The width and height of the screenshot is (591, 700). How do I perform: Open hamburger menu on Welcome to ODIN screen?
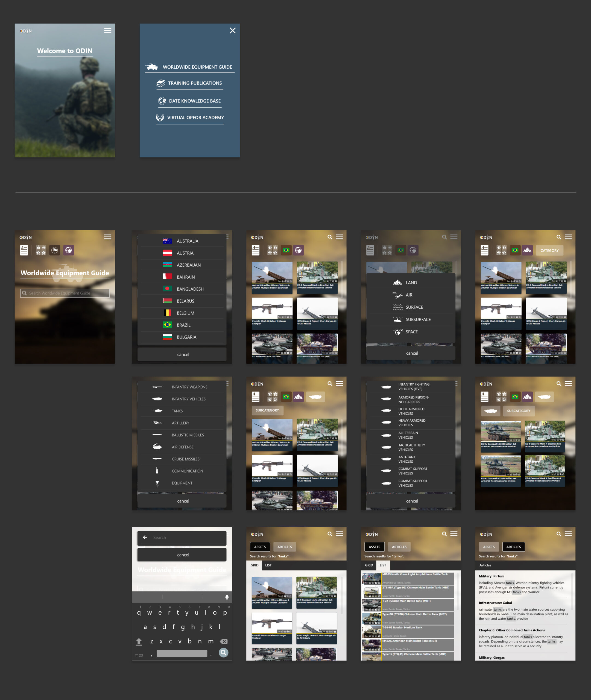(107, 31)
